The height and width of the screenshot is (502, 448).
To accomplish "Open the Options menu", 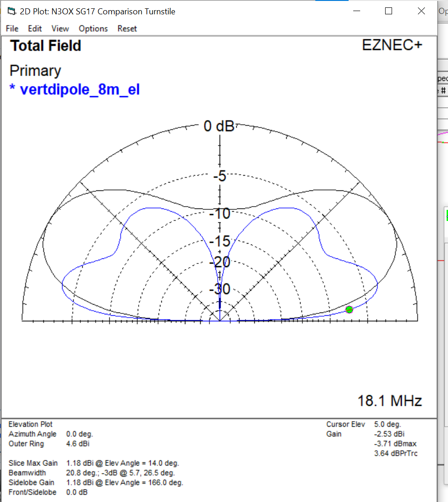I will click(x=93, y=29).
